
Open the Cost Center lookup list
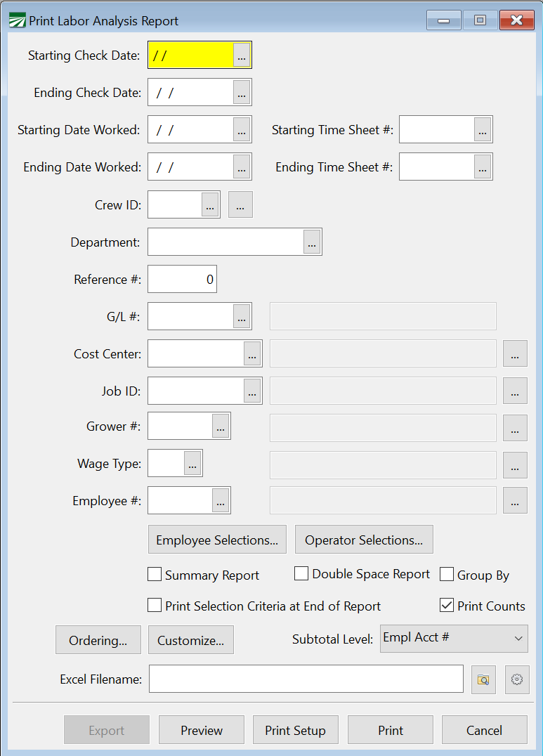252,354
